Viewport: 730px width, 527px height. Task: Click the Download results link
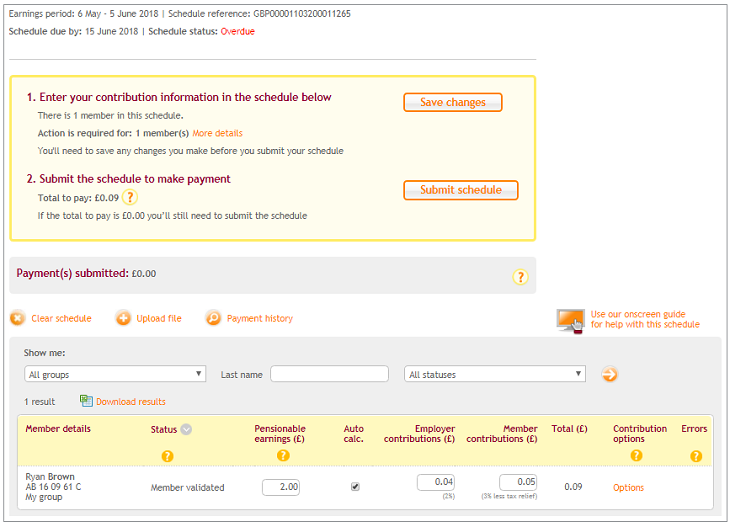click(x=131, y=401)
